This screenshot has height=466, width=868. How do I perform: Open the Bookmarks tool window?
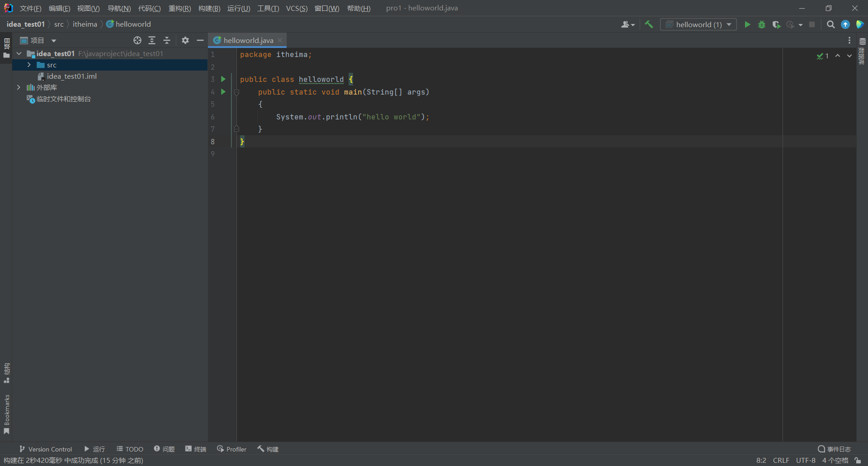coord(6,414)
